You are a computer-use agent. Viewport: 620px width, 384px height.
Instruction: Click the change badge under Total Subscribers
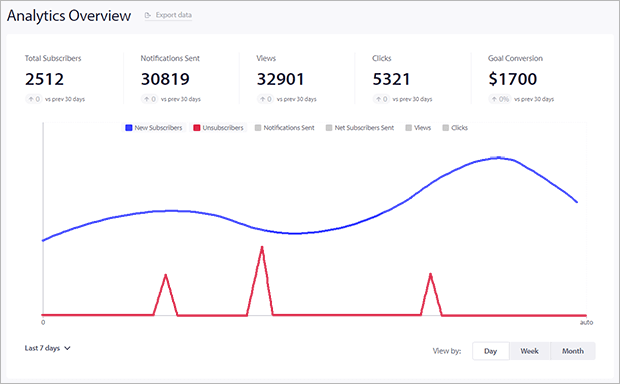34,99
